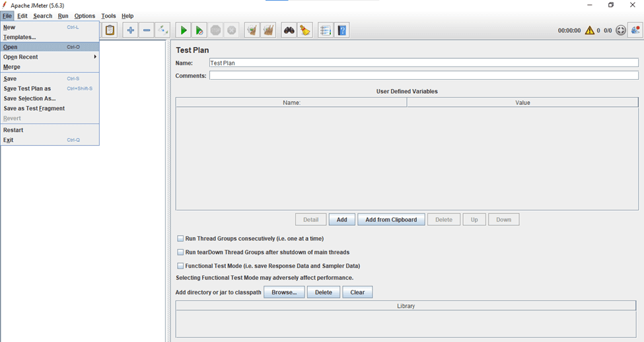The image size is (644, 342).
Task: Click the blue plus Expand All icon
Action: [x=130, y=30]
